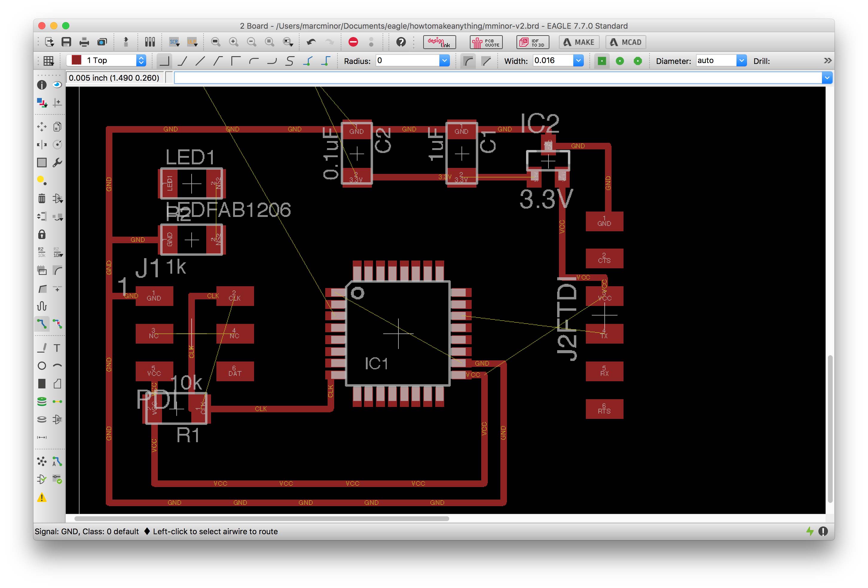
Task: Click the designlink button
Action: coord(440,42)
